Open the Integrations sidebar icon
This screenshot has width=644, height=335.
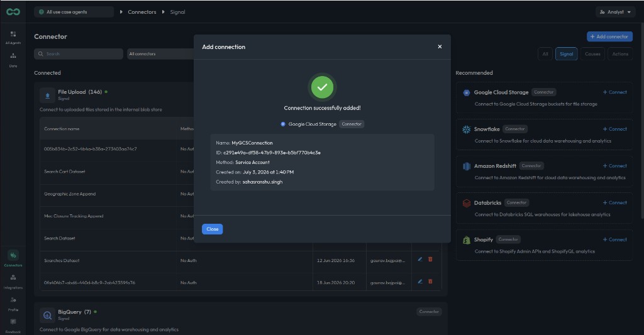13,281
